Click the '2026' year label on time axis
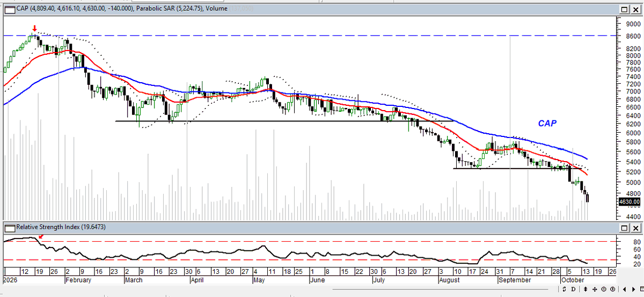 9,280
